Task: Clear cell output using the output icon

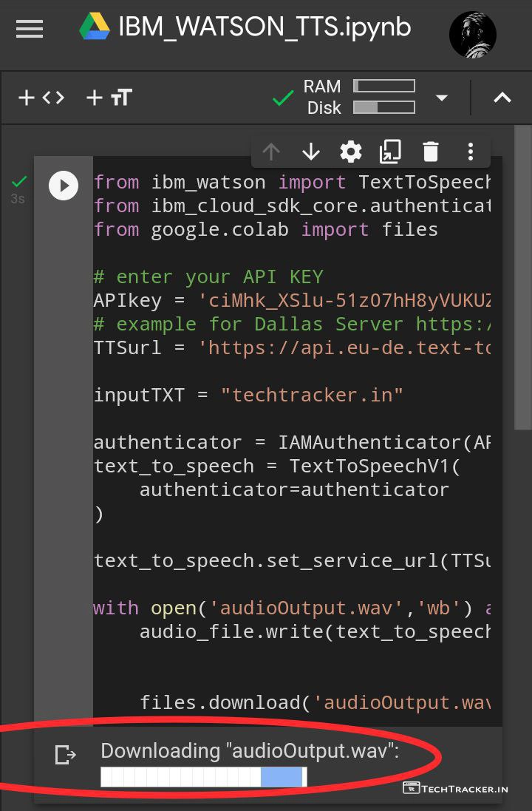Action: (x=66, y=754)
